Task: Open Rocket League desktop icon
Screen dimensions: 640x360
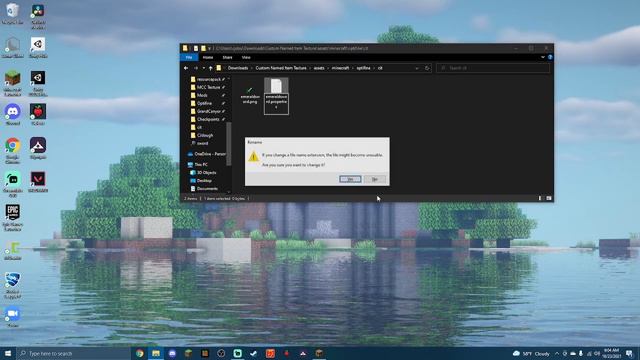Action: (12, 286)
